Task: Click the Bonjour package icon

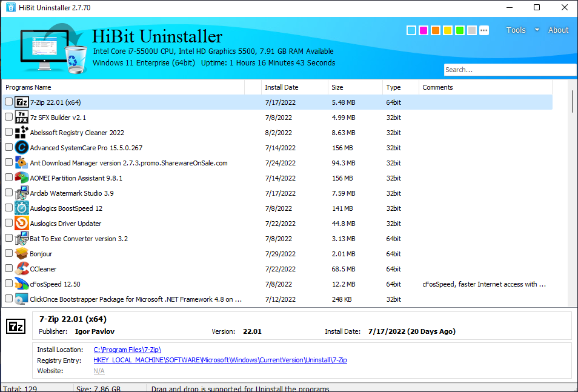Action: point(21,253)
